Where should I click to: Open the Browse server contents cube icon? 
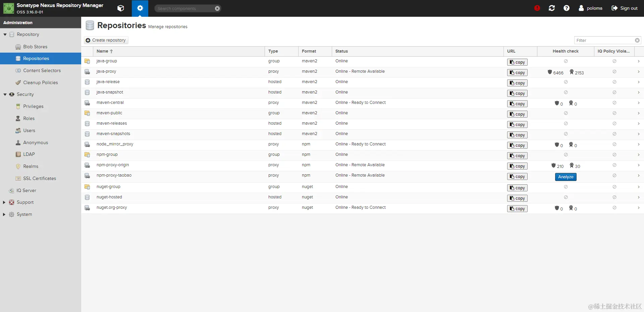(x=121, y=8)
